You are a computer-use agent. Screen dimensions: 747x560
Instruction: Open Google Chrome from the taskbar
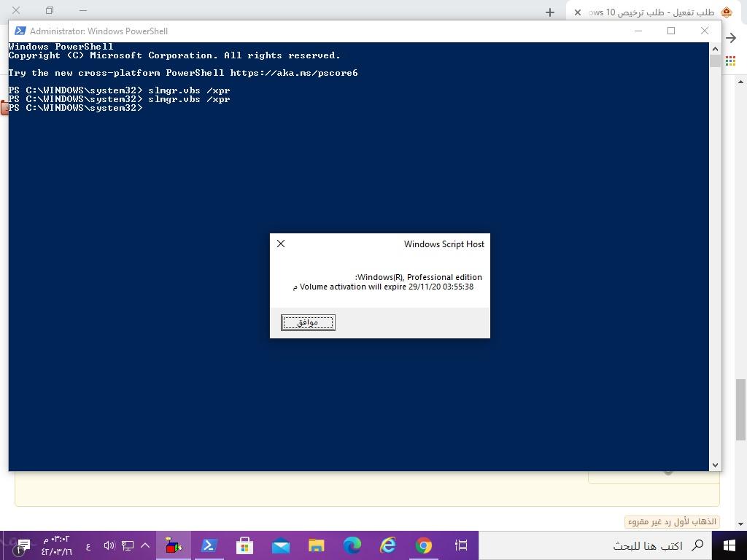pos(424,545)
